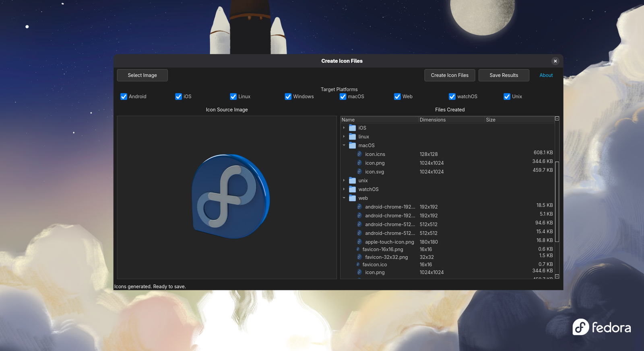Image resolution: width=644 pixels, height=351 pixels.
Task: Toggle the macOS platform checkbox
Action: click(343, 96)
